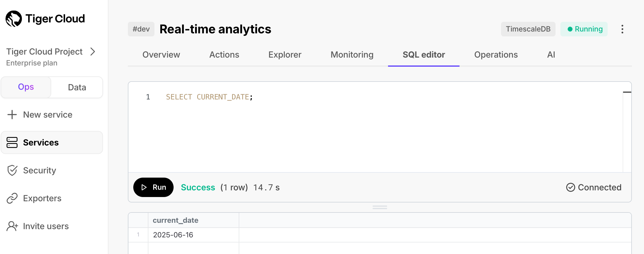Open the Services section

coord(52,142)
